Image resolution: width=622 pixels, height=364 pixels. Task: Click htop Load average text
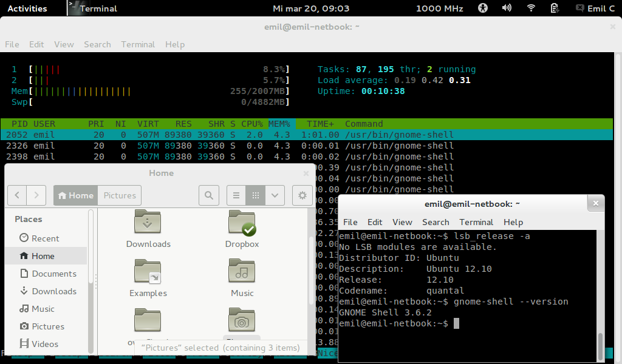pyautogui.click(x=394, y=80)
